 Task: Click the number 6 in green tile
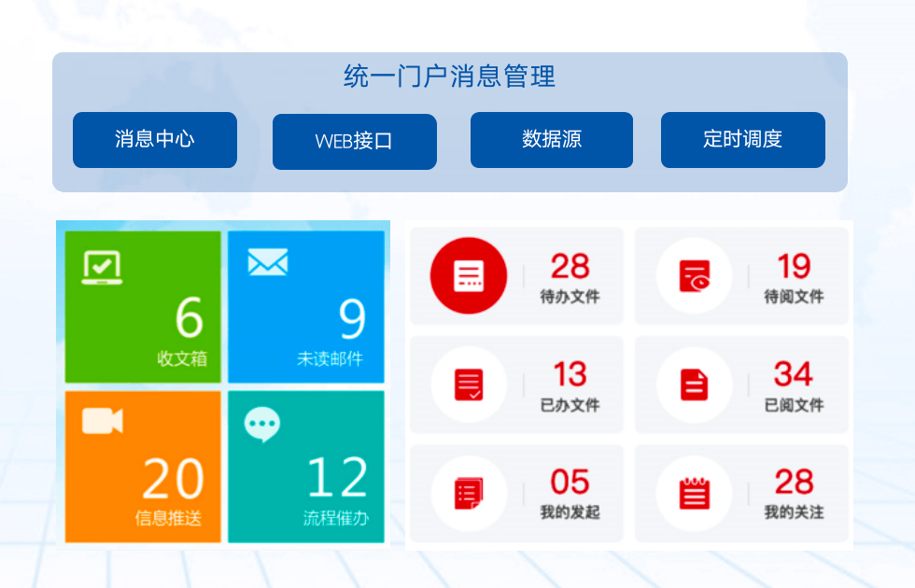point(190,317)
